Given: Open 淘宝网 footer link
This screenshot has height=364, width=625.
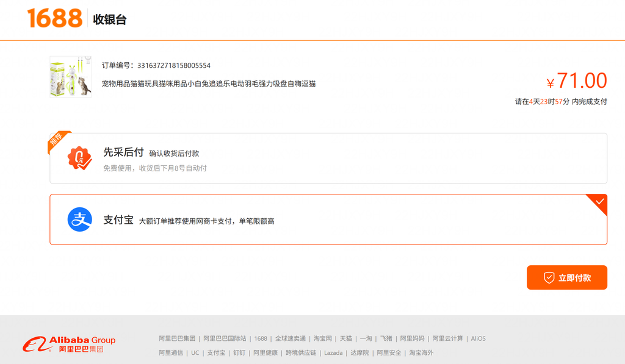Looking at the screenshot, I should pyautogui.click(x=322, y=338).
